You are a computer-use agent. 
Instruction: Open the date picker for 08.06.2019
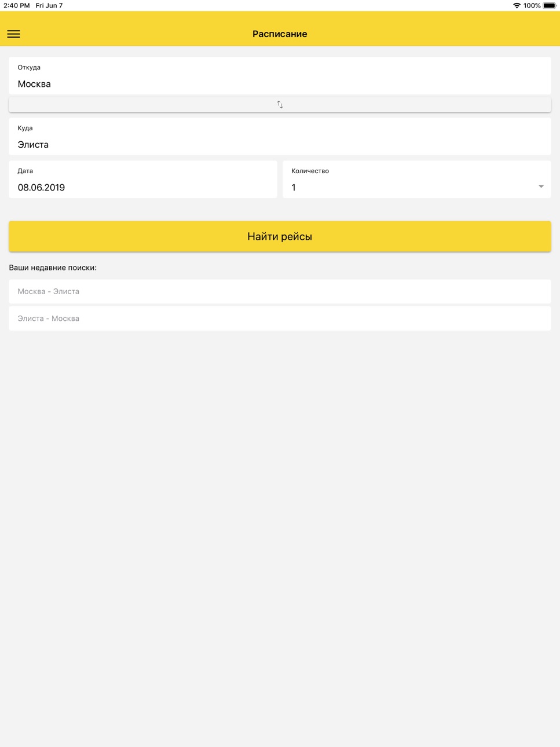coord(143,180)
